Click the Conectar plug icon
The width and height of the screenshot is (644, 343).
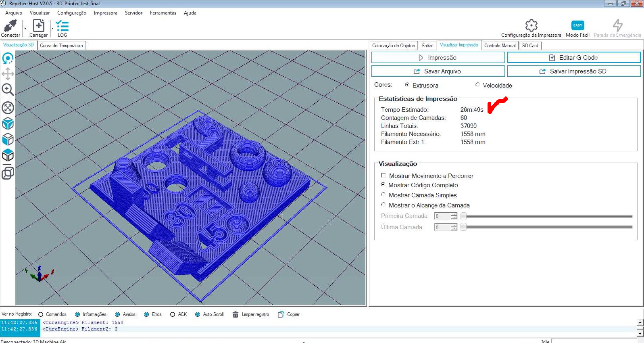tap(10, 26)
